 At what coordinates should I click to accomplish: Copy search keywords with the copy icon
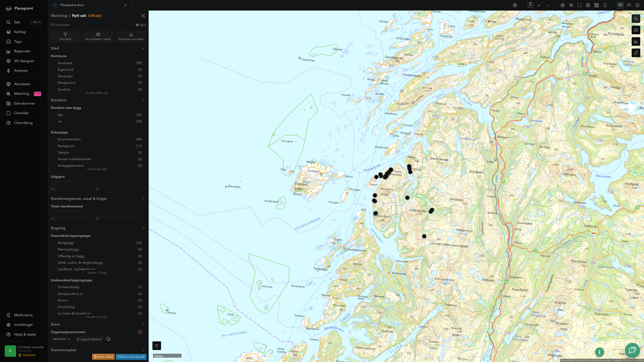108,339
